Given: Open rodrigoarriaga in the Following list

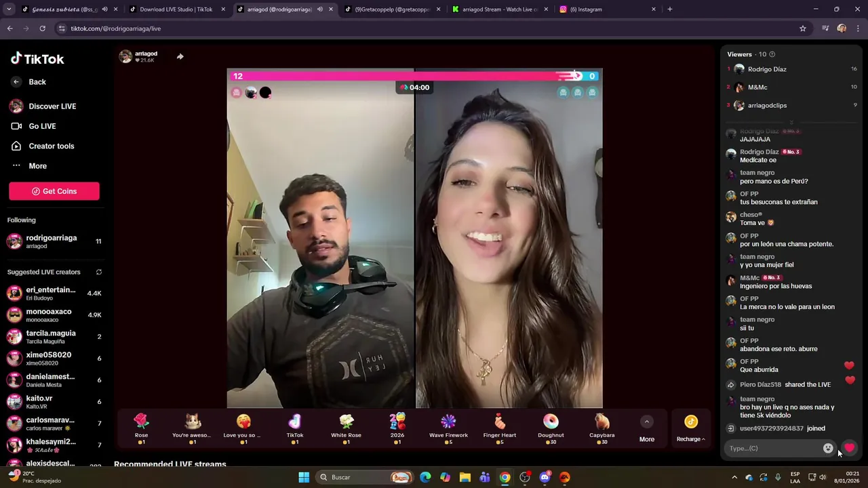Looking at the screenshot, I should pos(54,241).
